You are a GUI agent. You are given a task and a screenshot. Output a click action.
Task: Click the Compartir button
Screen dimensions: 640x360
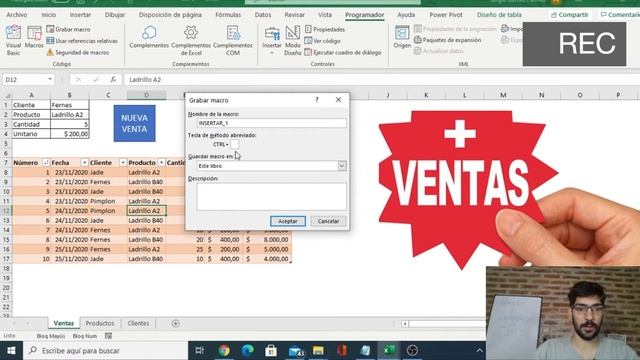pos(569,15)
